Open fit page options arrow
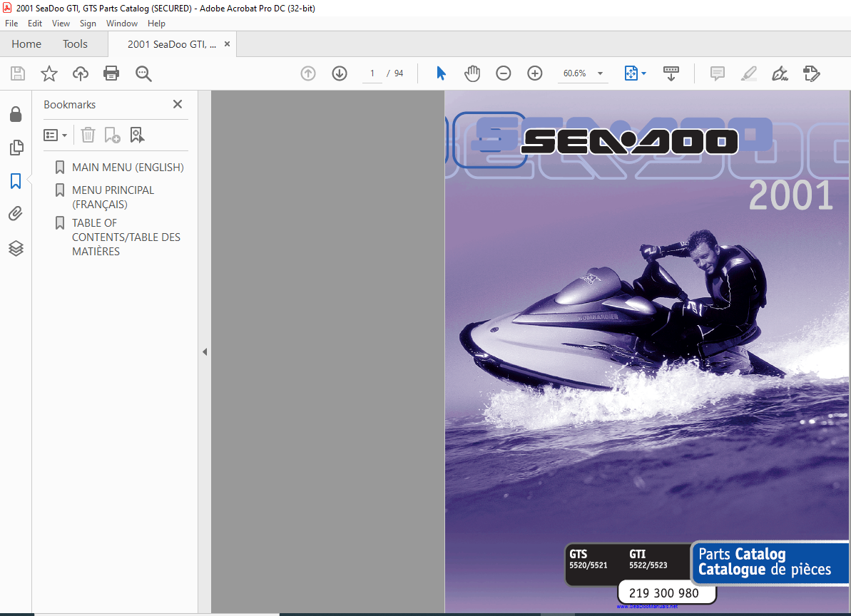The height and width of the screenshot is (616, 851). coord(643,73)
